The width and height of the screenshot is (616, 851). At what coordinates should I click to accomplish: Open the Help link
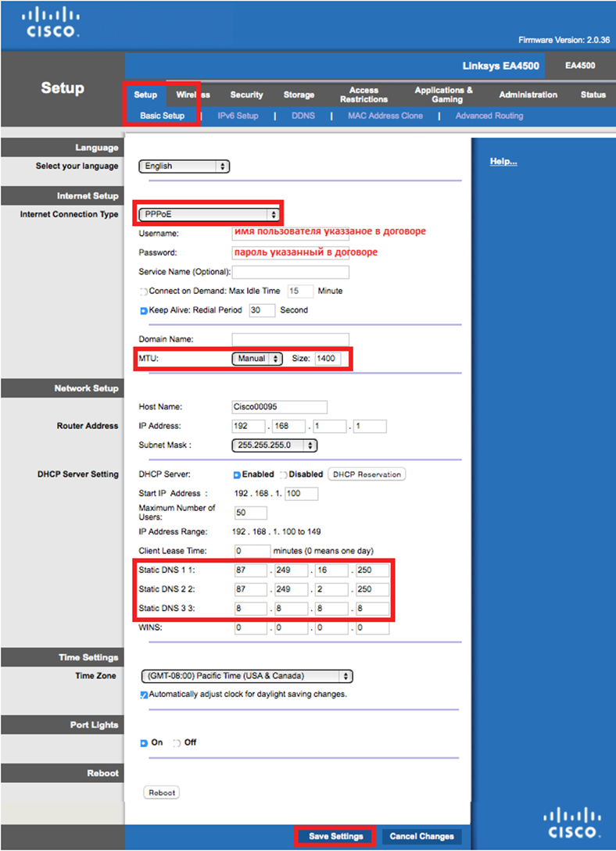pos(503,161)
